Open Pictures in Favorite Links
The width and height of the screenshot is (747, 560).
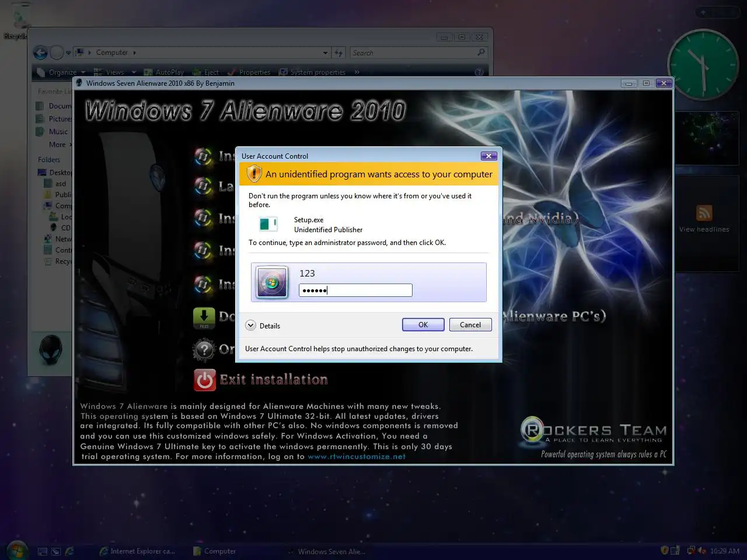click(54, 119)
